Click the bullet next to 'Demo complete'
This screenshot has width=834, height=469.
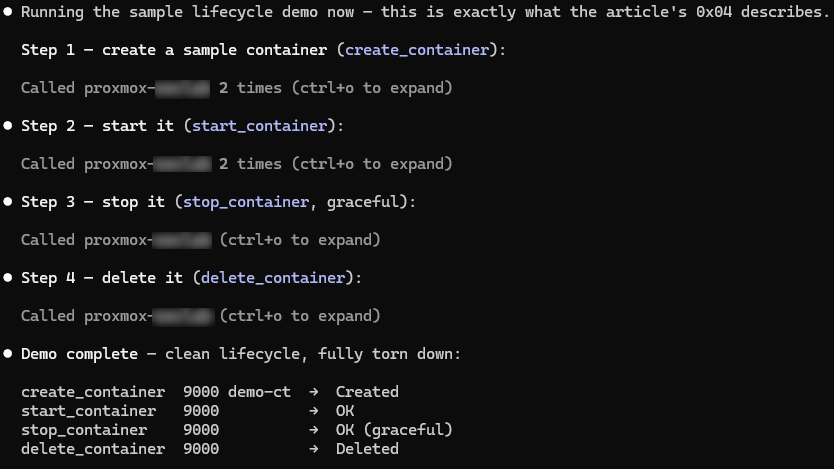click(8, 354)
